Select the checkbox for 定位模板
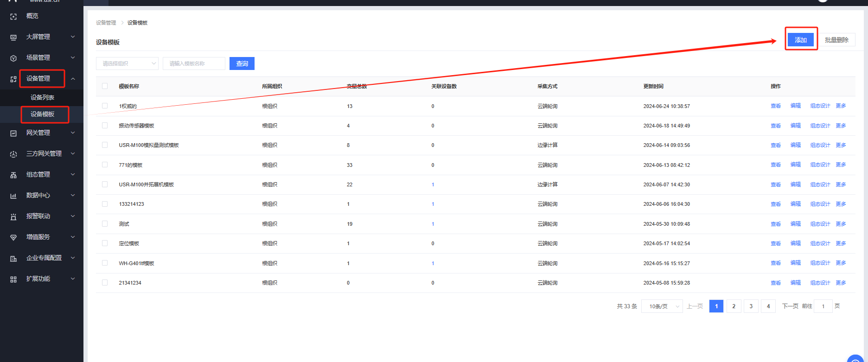 coord(105,243)
